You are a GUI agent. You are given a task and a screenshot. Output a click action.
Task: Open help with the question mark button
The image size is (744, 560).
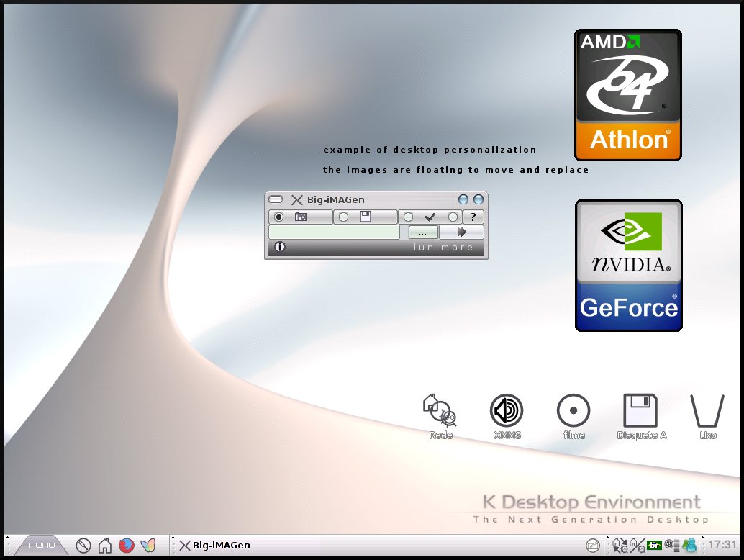click(x=473, y=217)
